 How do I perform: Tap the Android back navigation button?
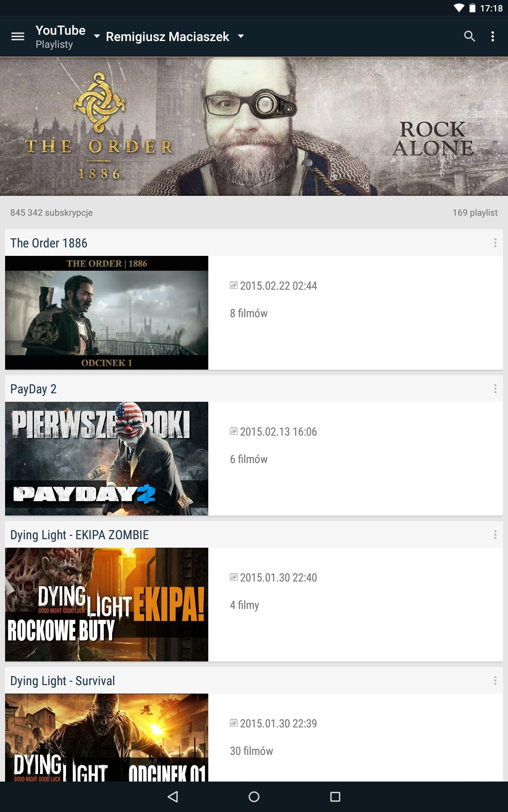click(173, 797)
